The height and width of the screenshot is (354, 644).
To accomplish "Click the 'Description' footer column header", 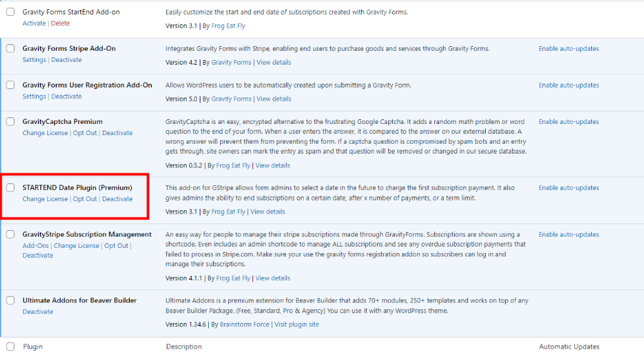I will (x=184, y=347).
